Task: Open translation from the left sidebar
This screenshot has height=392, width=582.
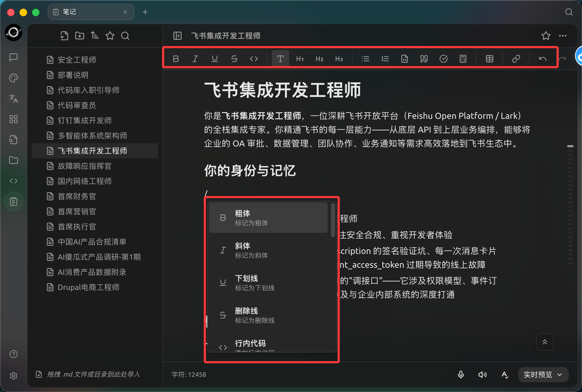Action: pyautogui.click(x=14, y=99)
